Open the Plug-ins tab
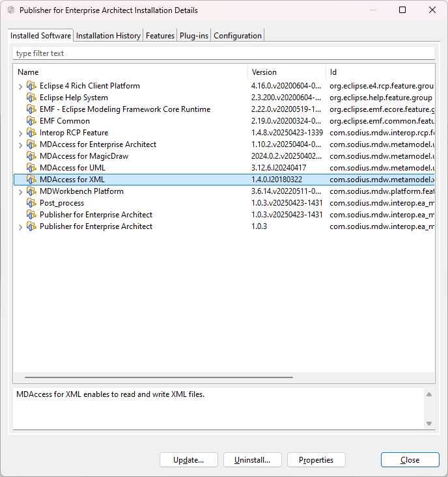The width and height of the screenshot is (448, 477). click(194, 36)
